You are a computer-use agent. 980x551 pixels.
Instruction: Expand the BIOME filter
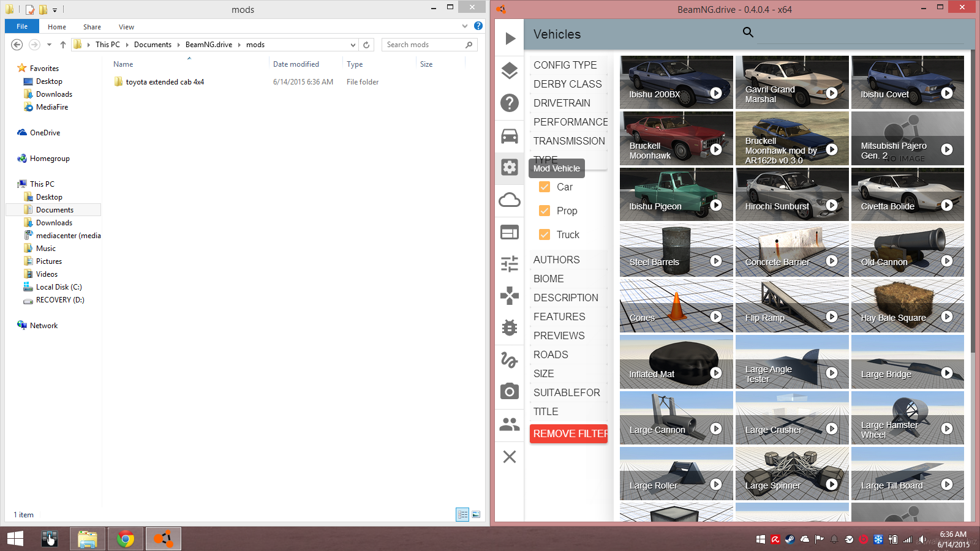click(x=568, y=279)
